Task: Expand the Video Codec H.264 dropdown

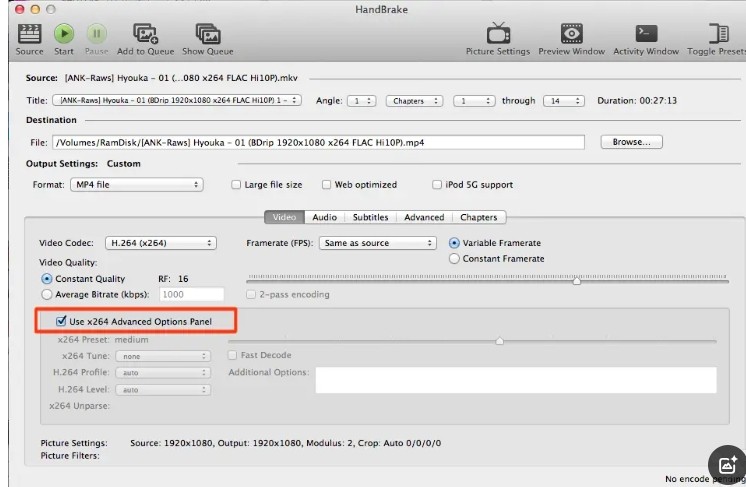Action: click(161, 243)
